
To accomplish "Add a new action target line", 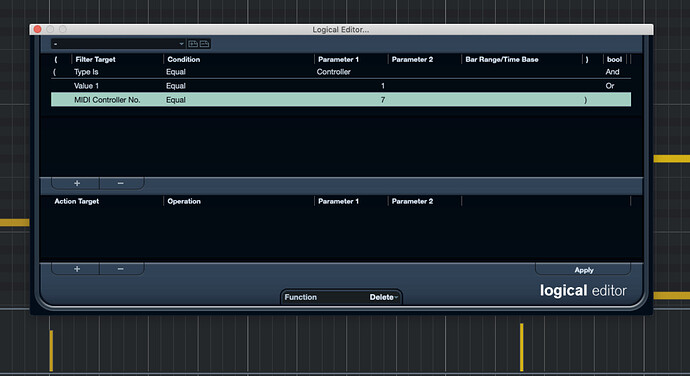I will pyautogui.click(x=77, y=269).
